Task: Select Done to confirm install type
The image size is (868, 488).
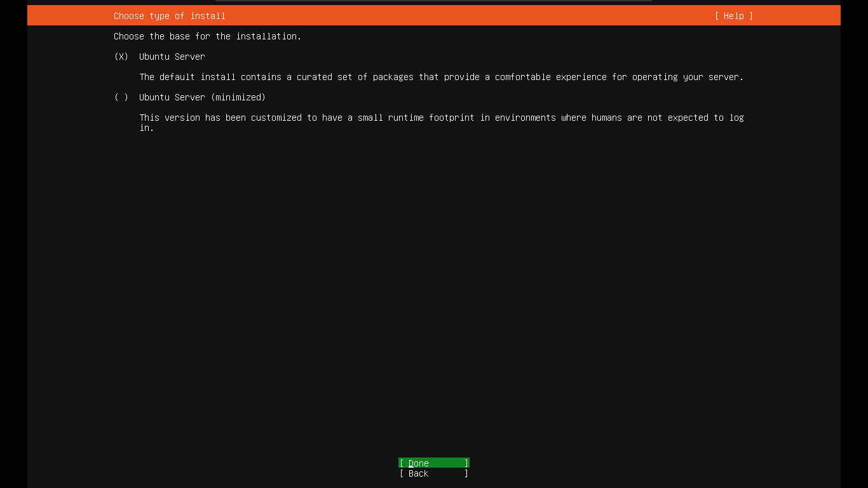Action: coord(433,463)
